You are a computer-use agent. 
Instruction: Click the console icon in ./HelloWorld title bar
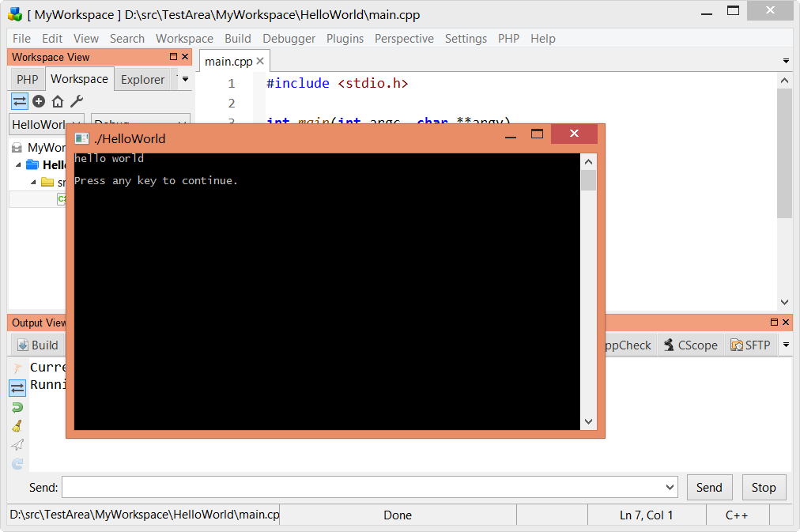[x=81, y=138]
